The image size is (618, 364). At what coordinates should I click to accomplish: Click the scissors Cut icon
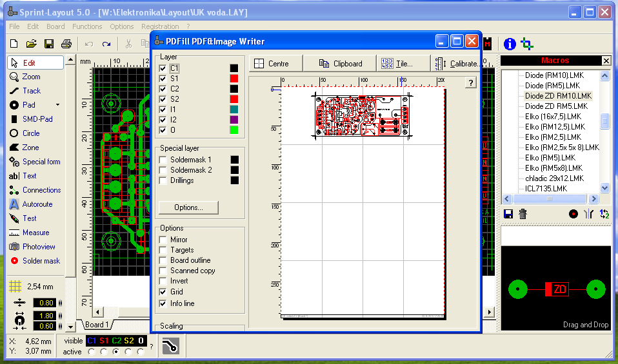click(x=128, y=44)
